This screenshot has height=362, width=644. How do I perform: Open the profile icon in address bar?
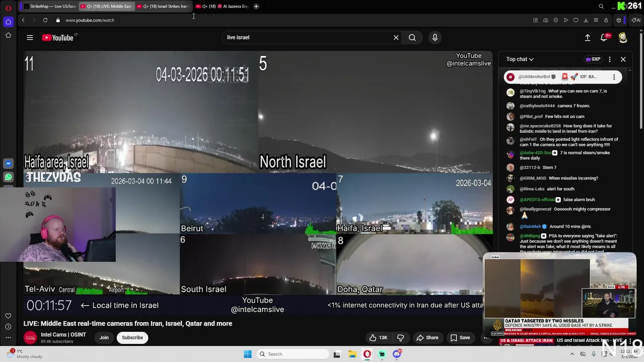(606, 20)
